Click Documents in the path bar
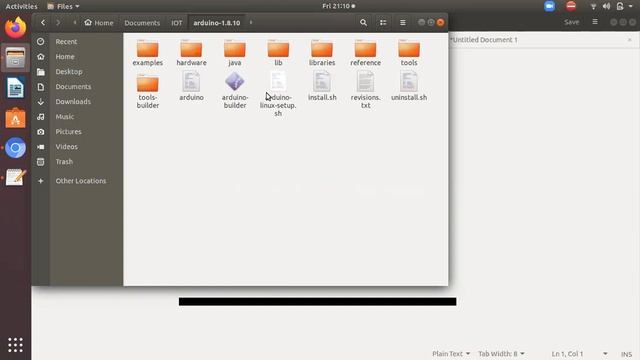 click(142, 23)
